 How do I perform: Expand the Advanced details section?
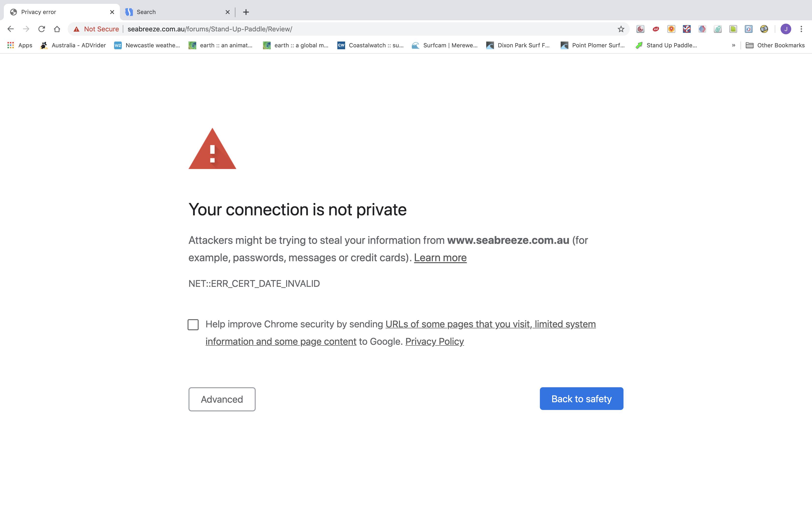click(x=222, y=399)
